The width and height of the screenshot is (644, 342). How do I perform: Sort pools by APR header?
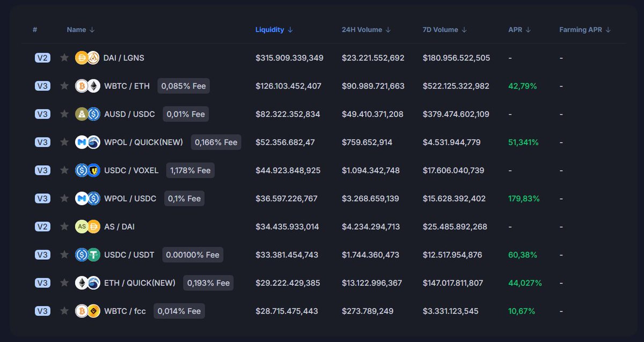[519, 30]
